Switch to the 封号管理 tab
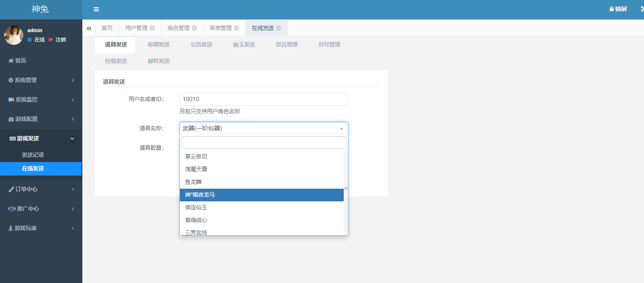Screen dimensions: 644x283 click(329, 44)
